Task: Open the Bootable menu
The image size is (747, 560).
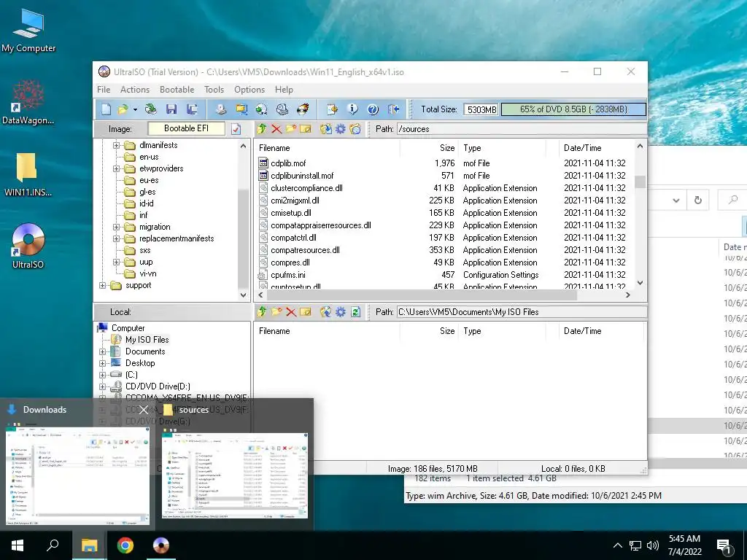Action: point(177,90)
